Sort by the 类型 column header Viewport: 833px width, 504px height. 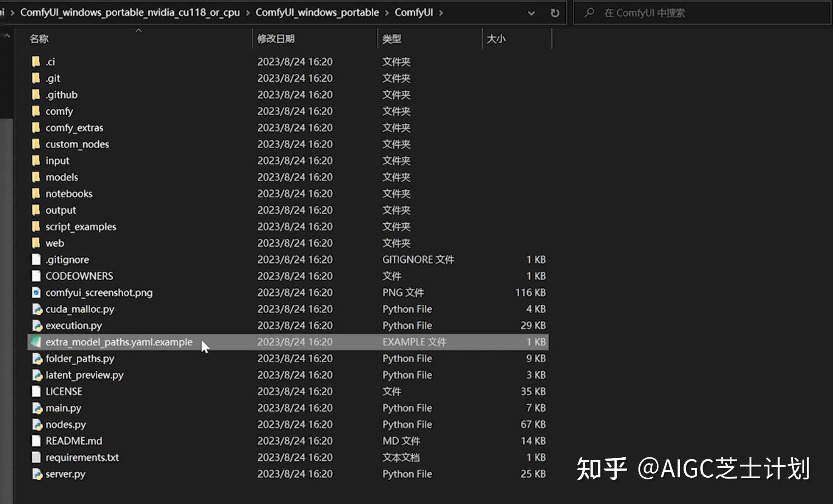click(429, 39)
